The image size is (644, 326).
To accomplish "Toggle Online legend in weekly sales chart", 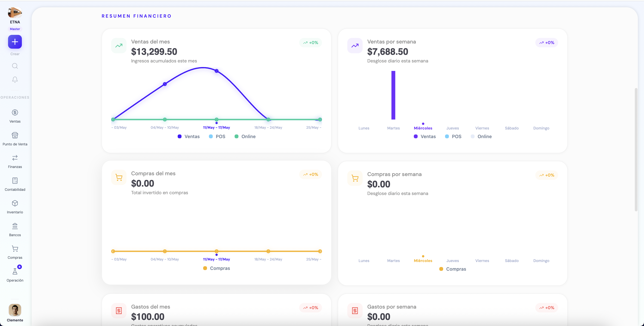I will [x=481, y=136].
